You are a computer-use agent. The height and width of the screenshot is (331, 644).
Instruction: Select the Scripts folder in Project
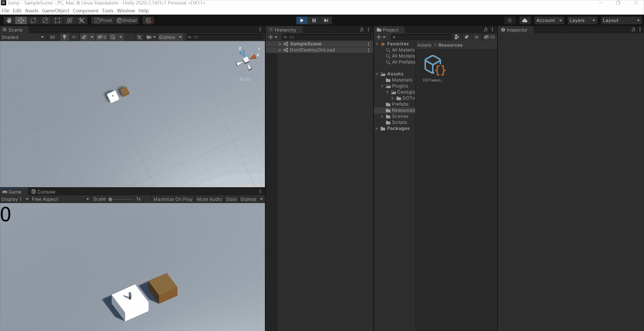coord(399,122)
